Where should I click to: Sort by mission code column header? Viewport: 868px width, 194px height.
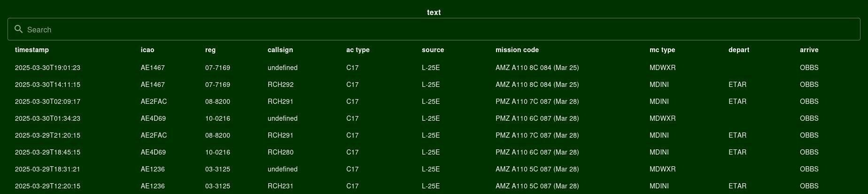click(x=517, y=50)
